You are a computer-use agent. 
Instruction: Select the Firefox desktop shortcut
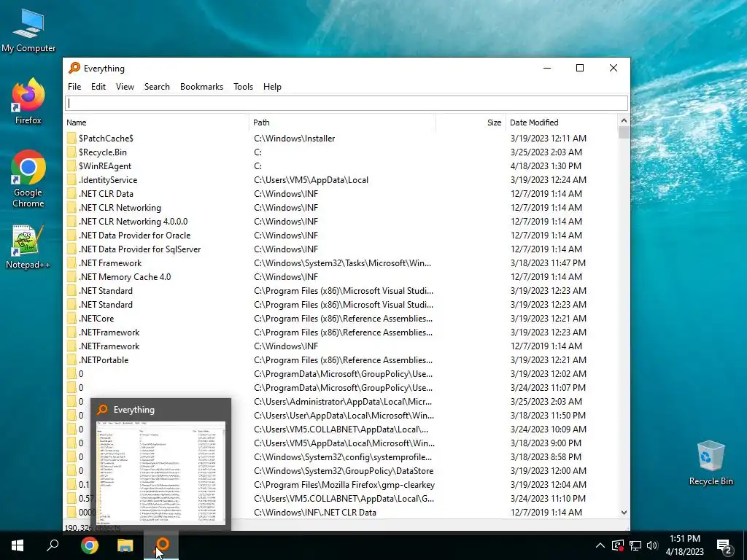point(28,101)
